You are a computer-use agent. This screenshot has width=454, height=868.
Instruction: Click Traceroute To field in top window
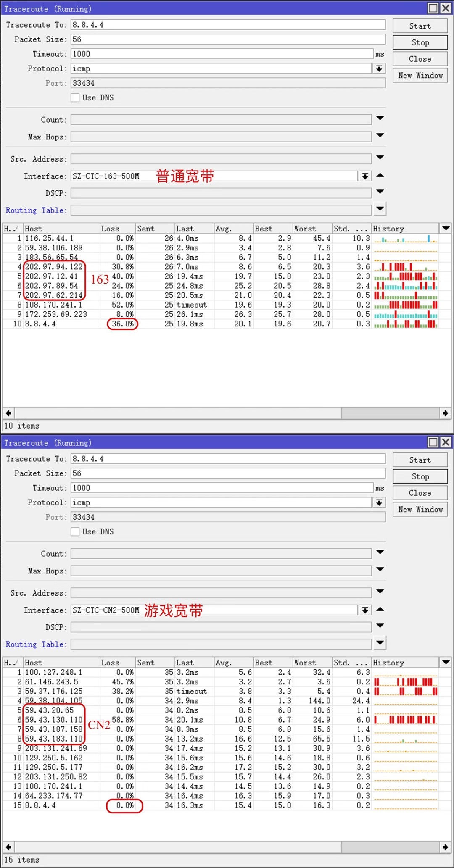228,25
